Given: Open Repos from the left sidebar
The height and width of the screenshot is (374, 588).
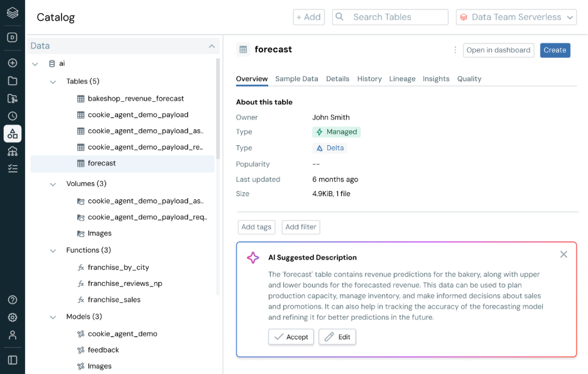Looking at the screenshot, I should [13, 98].
